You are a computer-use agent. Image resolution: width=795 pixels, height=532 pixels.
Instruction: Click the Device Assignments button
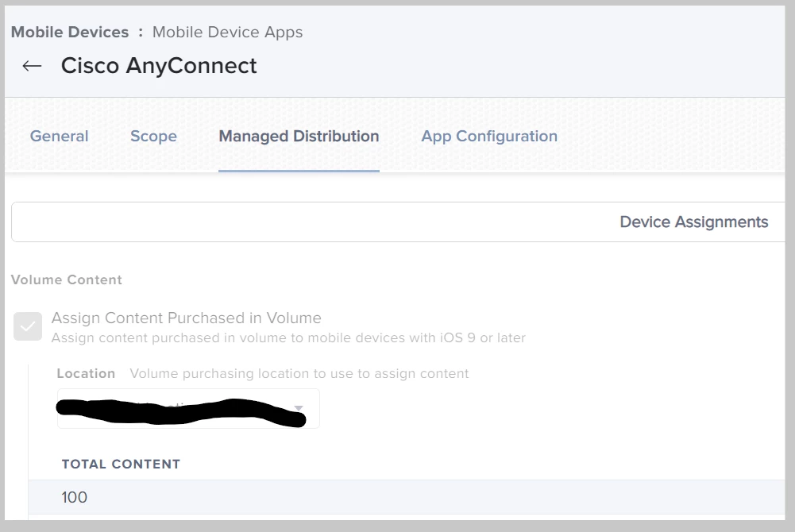[693, 222]
